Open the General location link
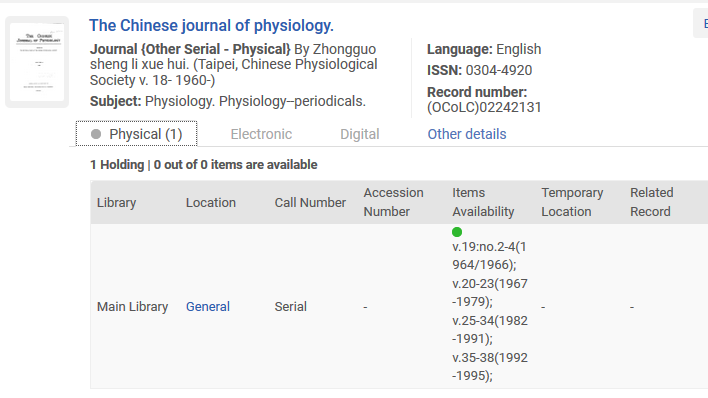708x398 pixels. tap(208, 307)
